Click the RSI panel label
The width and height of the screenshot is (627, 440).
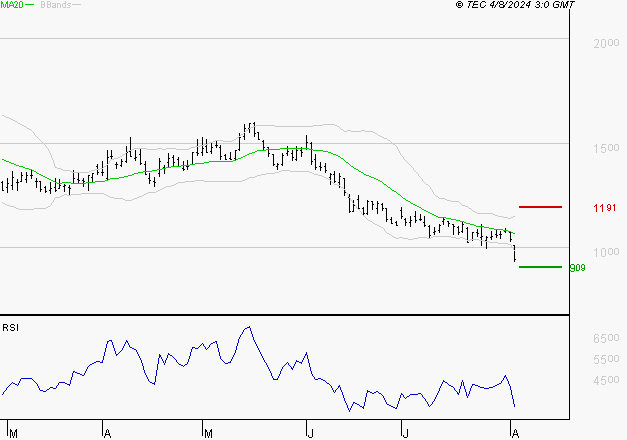click(10, 328)
